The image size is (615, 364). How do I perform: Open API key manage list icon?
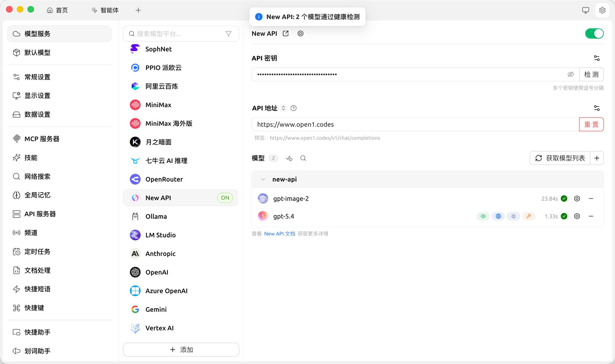[x=596, y=58]
